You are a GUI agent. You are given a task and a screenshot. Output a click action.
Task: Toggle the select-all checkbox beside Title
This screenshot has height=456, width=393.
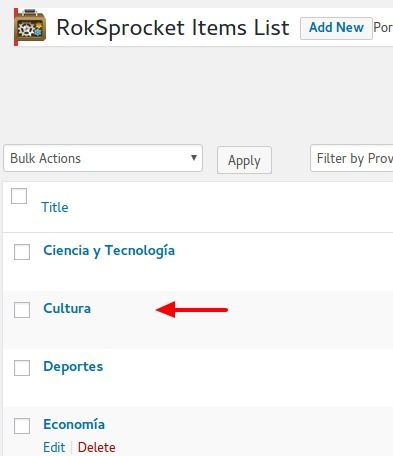(19, 196)
